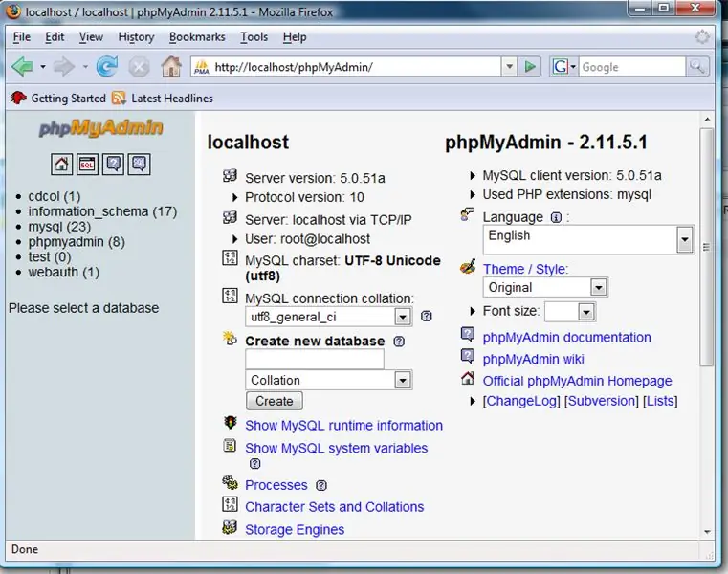Image resolution: width=728 pixels, height=574 pixels.
Task: Open phpMyAdmin documentation link
Action: (566, 337)
